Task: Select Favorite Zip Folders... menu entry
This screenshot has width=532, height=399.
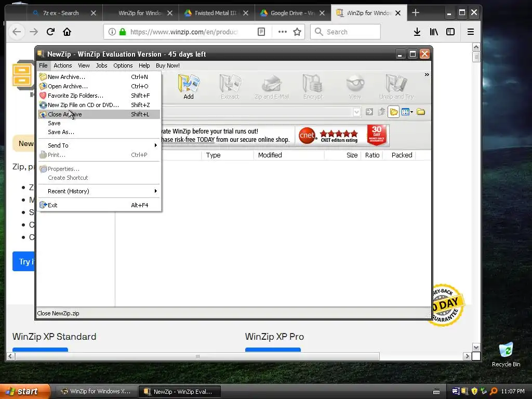Action: coord(99,96)
